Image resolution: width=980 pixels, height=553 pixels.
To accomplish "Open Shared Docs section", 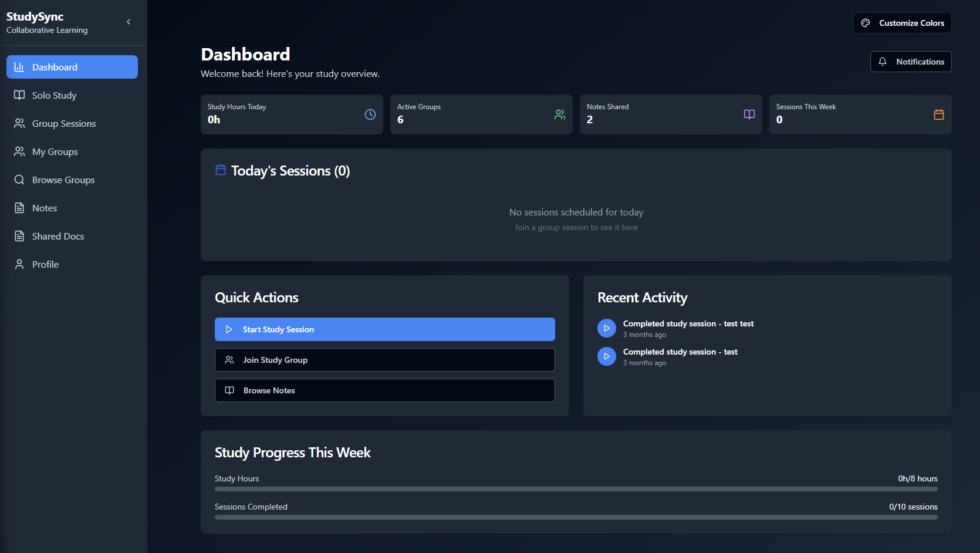I will (x=58, y=236).
